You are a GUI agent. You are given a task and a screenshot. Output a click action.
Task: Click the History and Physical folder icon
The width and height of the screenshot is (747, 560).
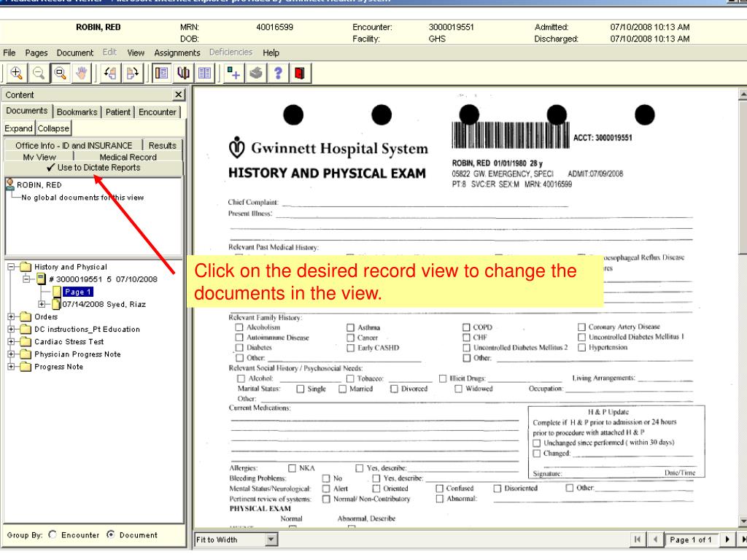point(26,267)
